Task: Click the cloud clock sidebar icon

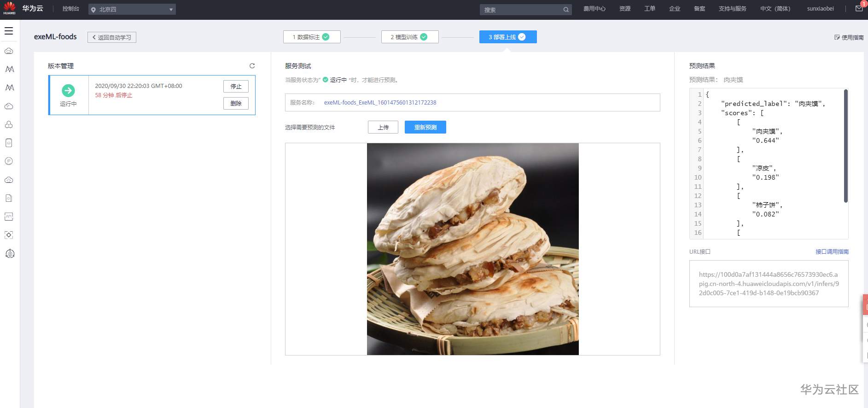Action: [x=9, y=106]
